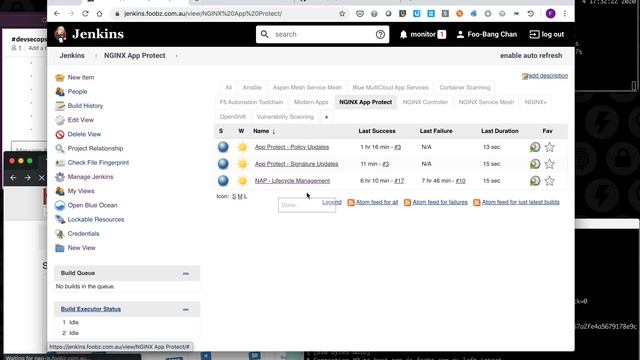Open Lockable Resources
640x360 pixels.
[x=96, y=220]
